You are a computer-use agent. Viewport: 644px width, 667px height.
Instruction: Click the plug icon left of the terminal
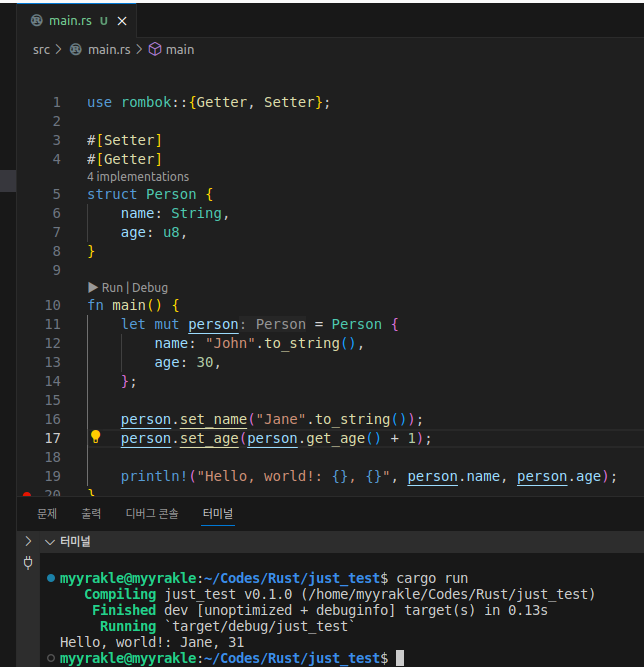tap(27, 563)
